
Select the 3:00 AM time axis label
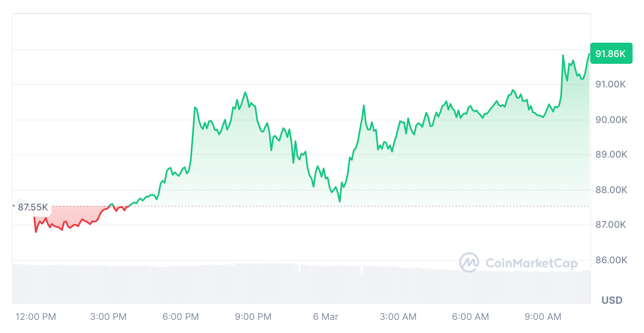point(398,317)
